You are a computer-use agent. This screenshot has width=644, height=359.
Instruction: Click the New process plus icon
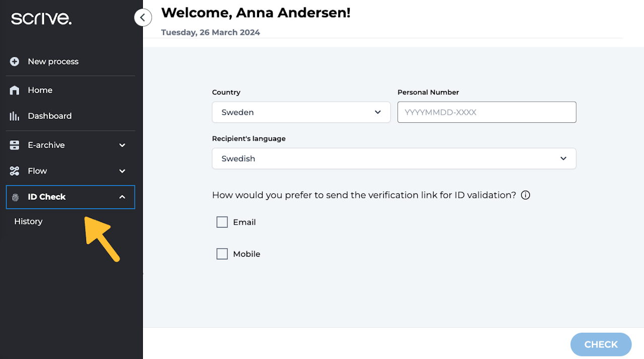click(15, 61)
